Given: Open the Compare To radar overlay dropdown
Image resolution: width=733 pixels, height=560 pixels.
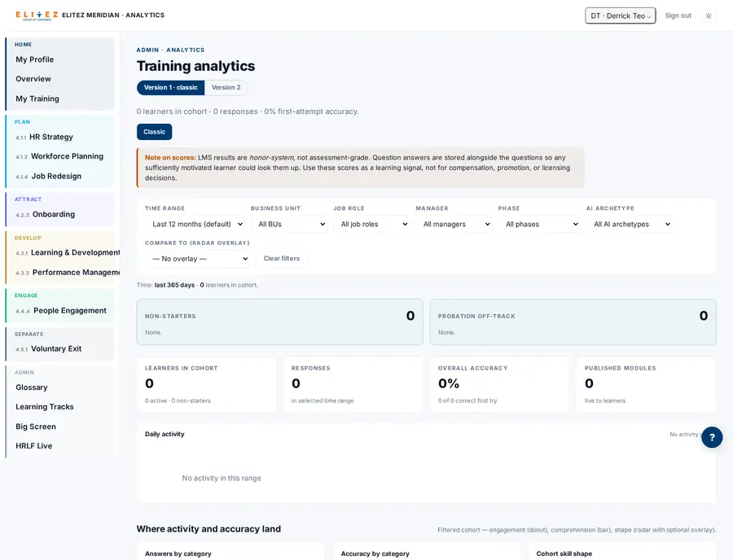Looking at the screenshot, I should click(197, 259).
